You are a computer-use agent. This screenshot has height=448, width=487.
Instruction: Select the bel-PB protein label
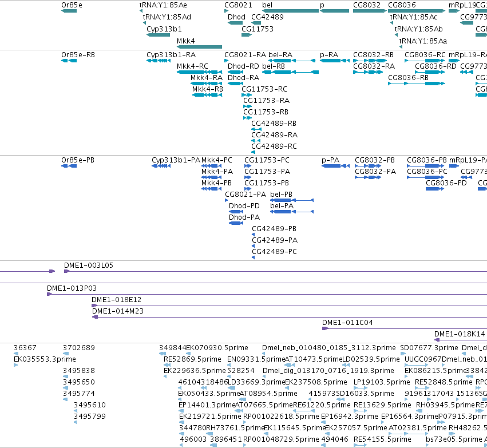tap(282, 195)
